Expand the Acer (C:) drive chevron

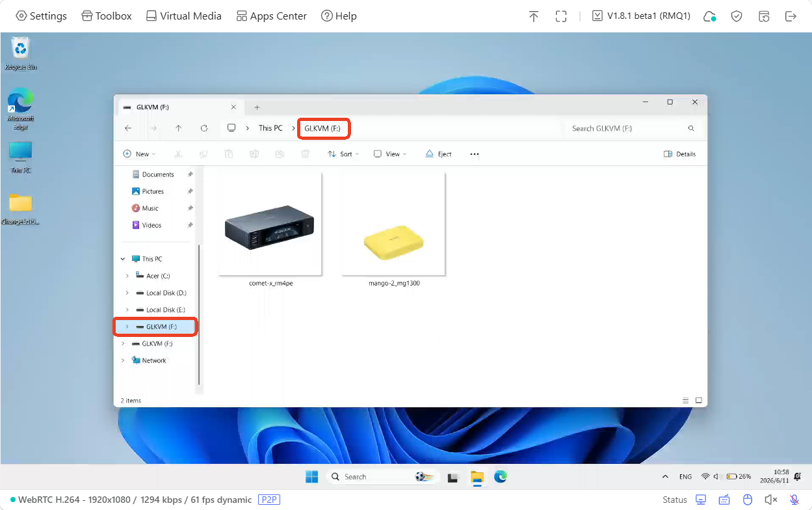tap(127, 276)
